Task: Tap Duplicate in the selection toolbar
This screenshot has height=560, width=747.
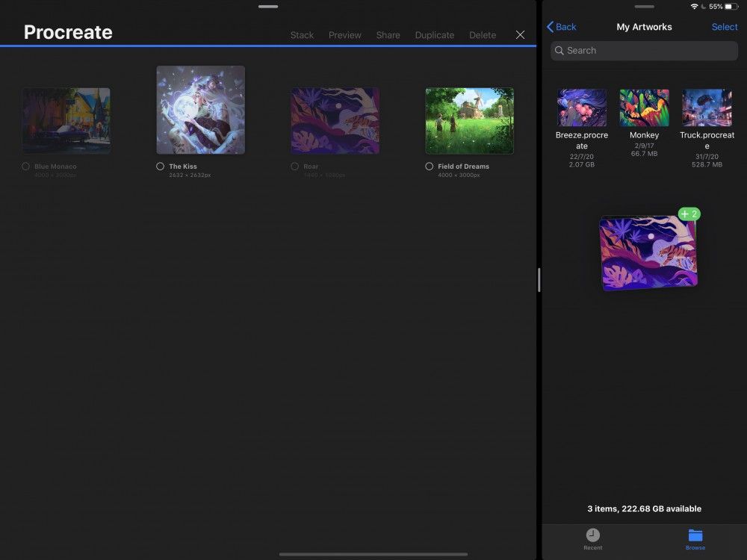Action: [x=434, y=34]
